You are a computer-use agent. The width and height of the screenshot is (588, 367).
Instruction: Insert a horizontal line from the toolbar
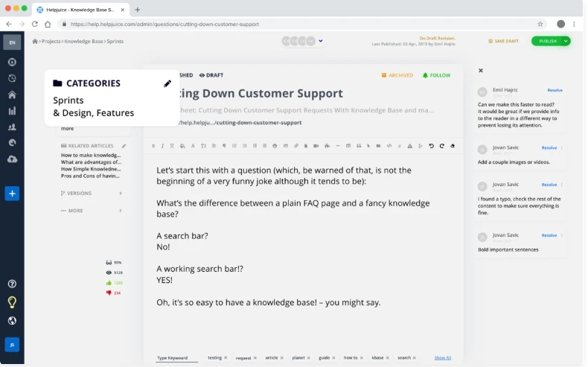(x=337, y=146)
